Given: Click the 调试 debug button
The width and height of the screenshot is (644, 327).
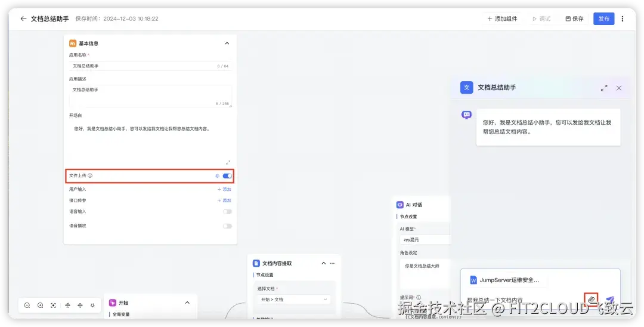Looking at the screenshot, I should 541,19.
